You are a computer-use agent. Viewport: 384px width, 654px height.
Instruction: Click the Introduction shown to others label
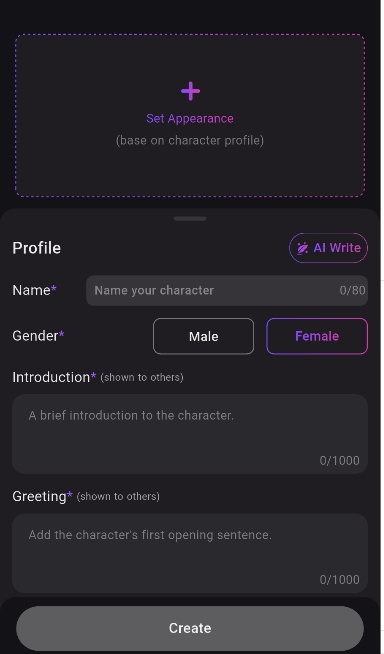coord(98,377)
